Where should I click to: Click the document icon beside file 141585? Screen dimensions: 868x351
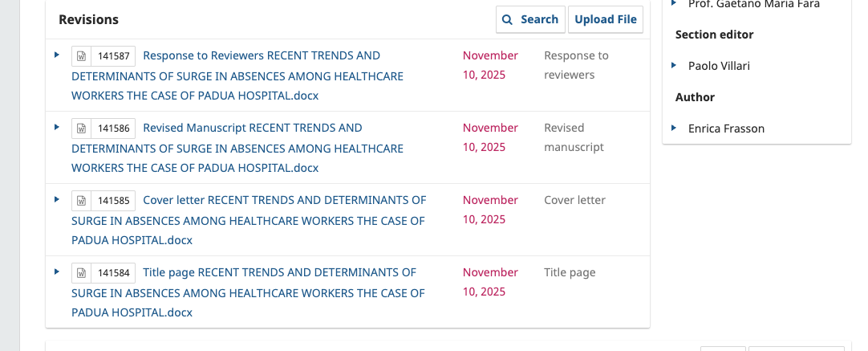(81, 201)
